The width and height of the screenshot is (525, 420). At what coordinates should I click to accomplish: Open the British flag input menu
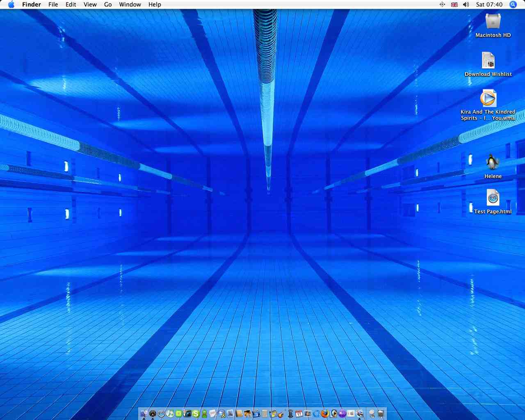[x=454, y=5]
